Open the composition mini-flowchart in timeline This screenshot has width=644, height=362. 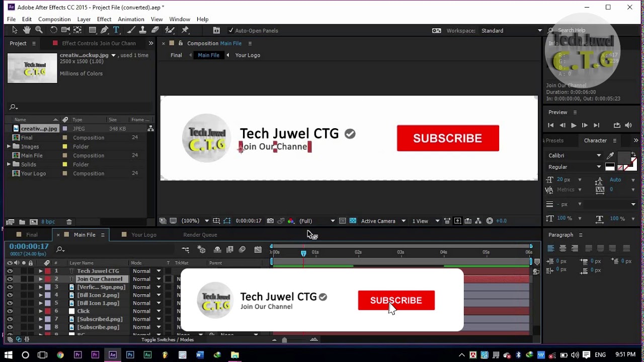coord(186,249)
